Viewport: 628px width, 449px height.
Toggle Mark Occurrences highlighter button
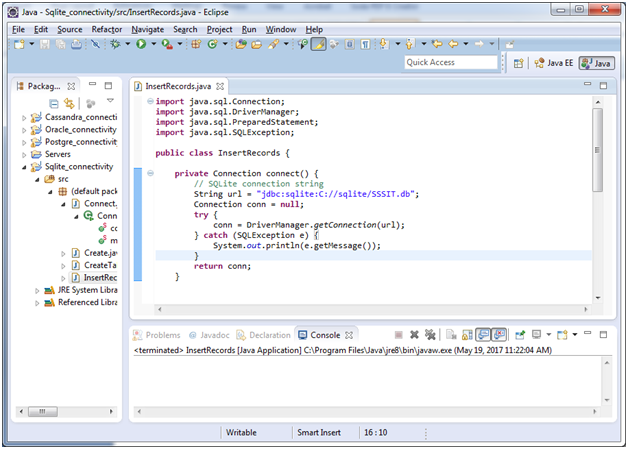318,44
